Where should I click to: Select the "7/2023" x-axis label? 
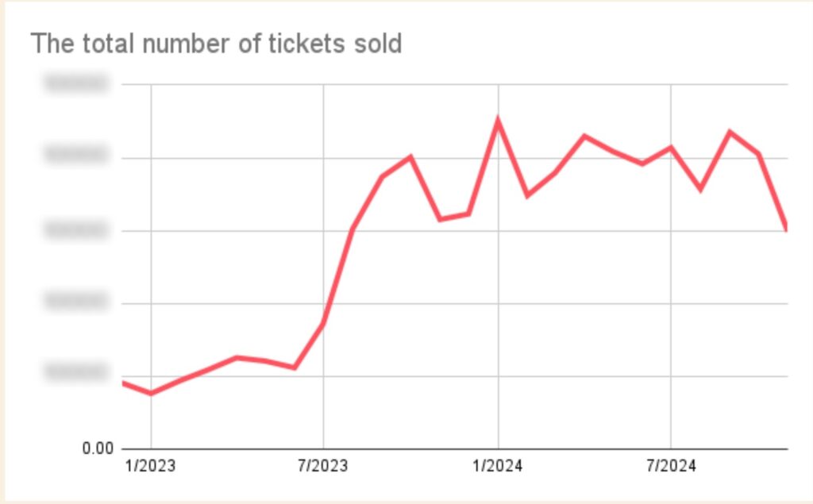pyautogui.click(x=323, y=465)
